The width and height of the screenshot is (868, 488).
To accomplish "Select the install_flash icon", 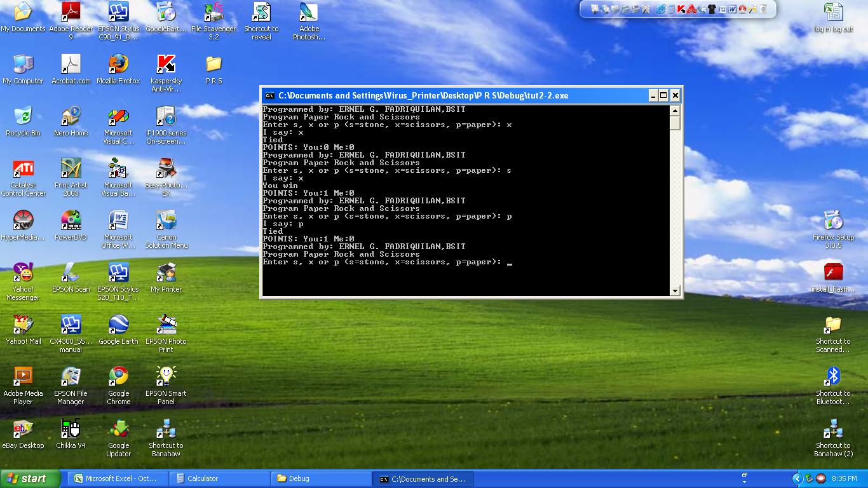I will click(x=833, y=278).
